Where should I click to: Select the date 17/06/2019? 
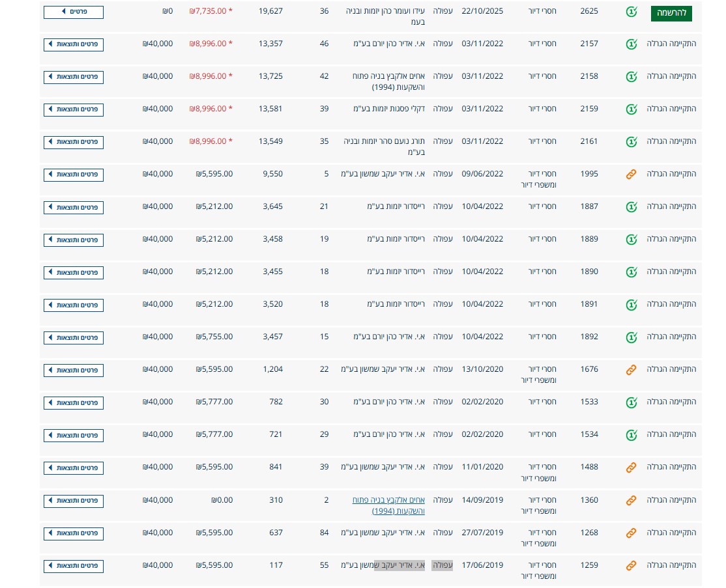point(482,565)
